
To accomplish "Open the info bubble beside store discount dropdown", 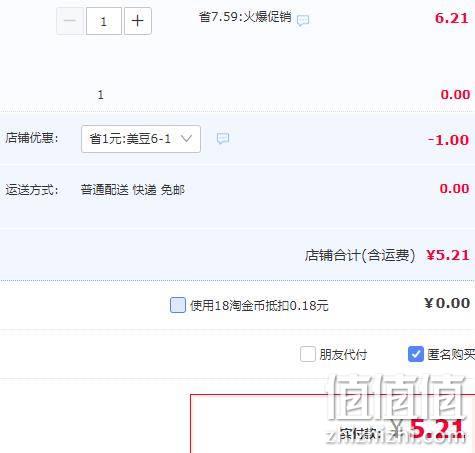I will [223, 138].
